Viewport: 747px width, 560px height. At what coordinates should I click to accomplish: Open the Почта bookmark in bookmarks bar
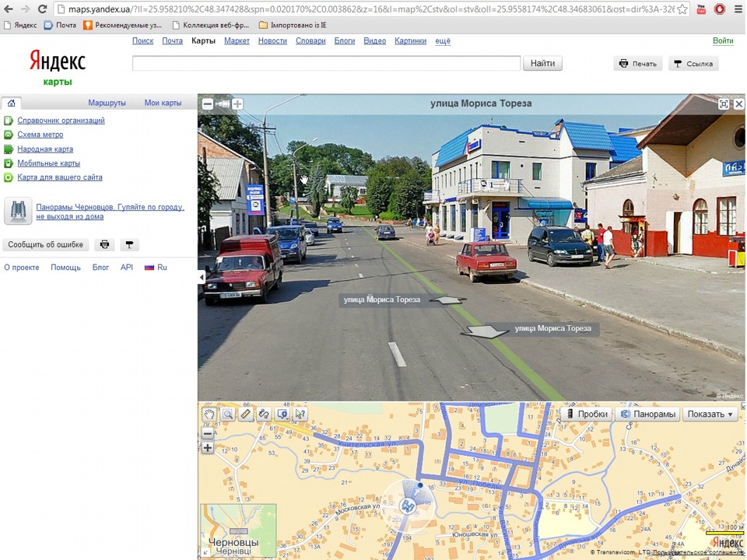[x=60, y=25]
